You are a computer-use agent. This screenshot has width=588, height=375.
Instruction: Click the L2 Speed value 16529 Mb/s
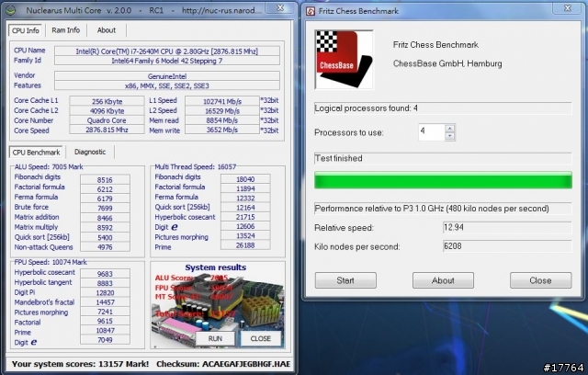(222, 111)
